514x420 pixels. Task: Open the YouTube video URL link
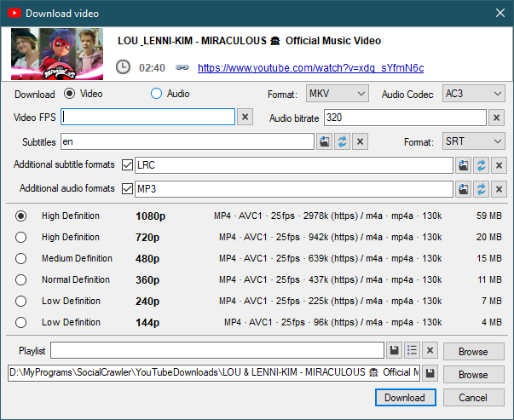[310, 68]
